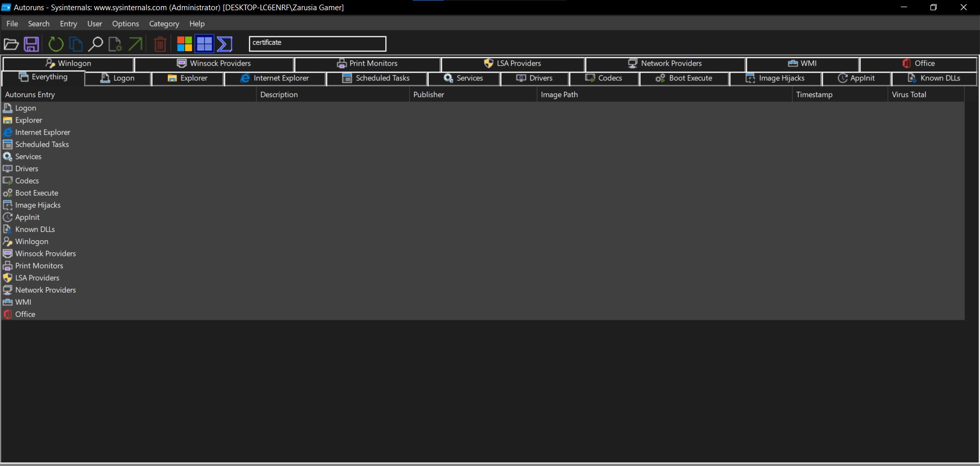Select the Winsock Providers row in the list
This screenshot has width=980, height=466.
[483, 254]
